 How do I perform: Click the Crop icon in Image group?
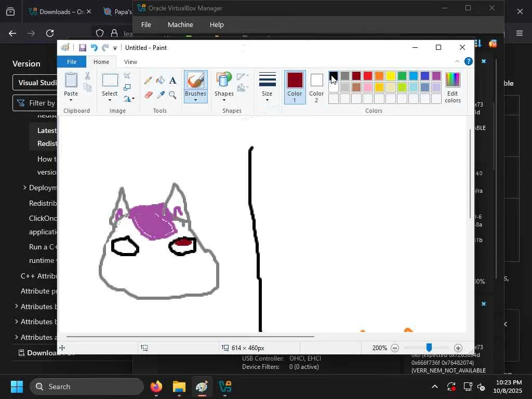[127, 76]
